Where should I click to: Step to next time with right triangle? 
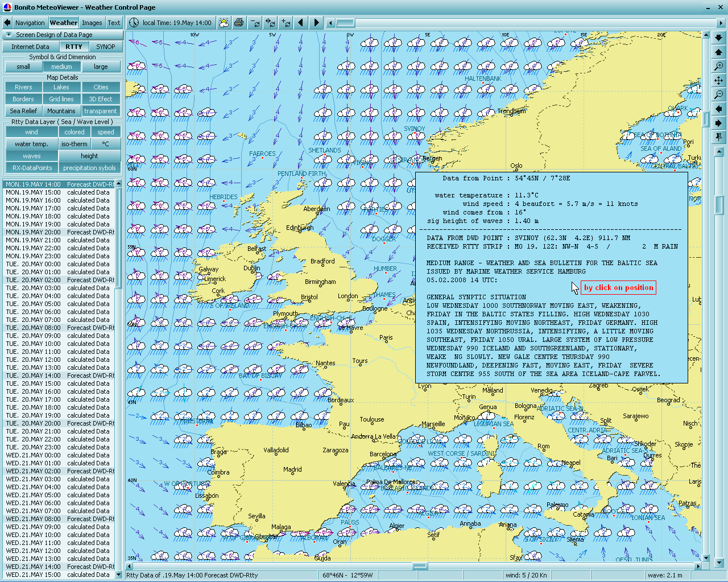pyautogui.click(x=316, y=23)
